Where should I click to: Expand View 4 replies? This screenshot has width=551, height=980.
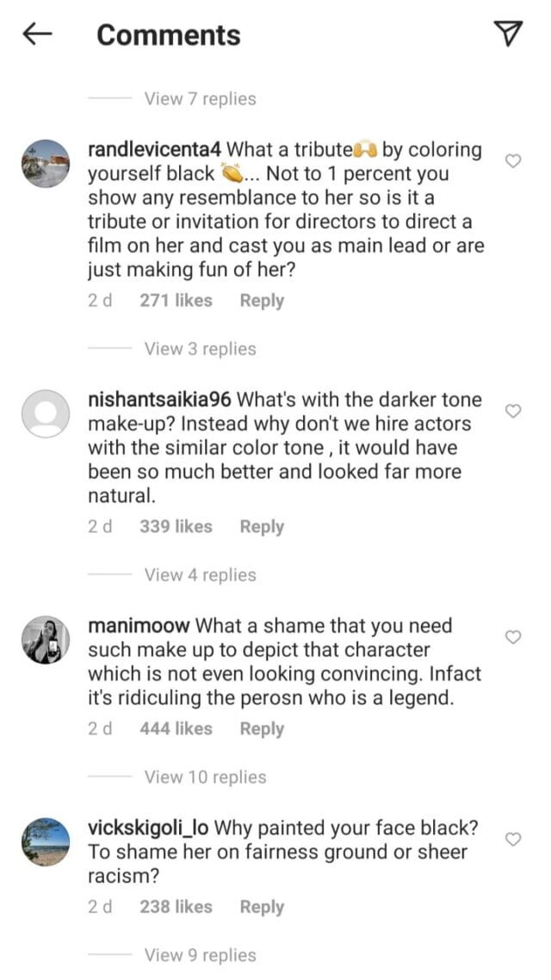click(200, 574)
